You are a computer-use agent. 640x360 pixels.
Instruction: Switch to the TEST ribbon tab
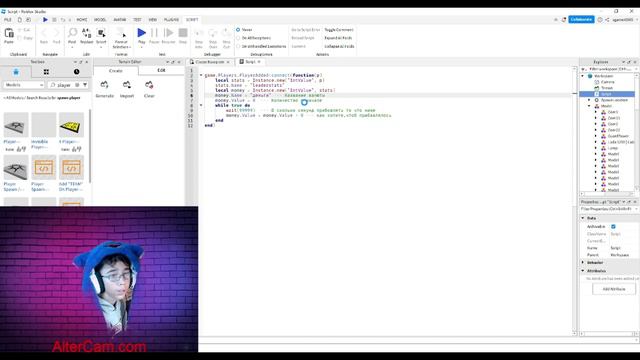pyautogui.click(x=137, y=20)
